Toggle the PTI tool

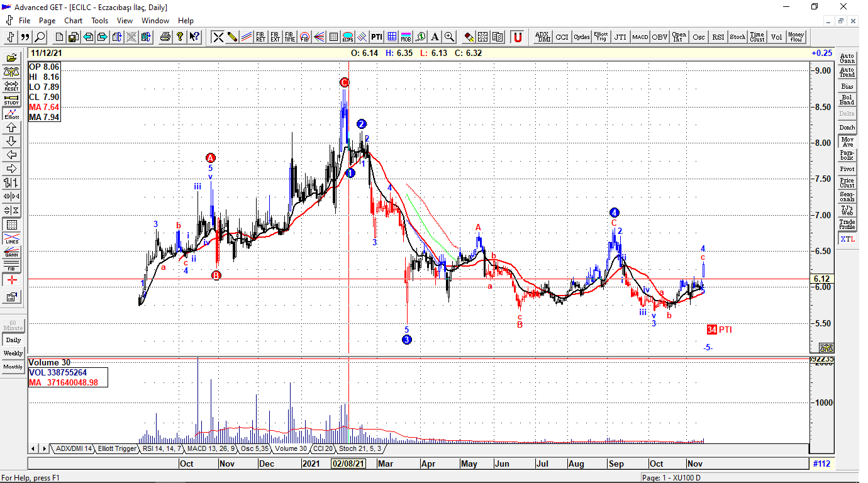click(377, 37)
